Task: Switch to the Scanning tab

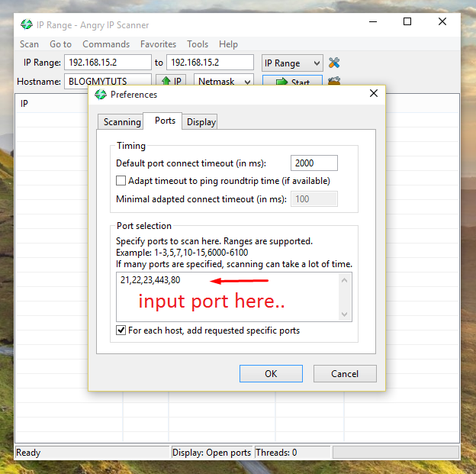Action: (122, 122)
